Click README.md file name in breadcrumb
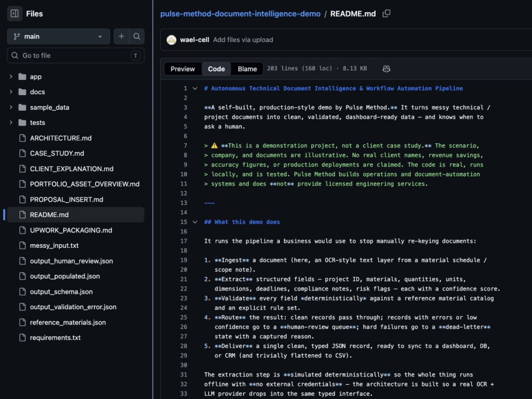Screen dimensions: 532x399 point(353,14)
